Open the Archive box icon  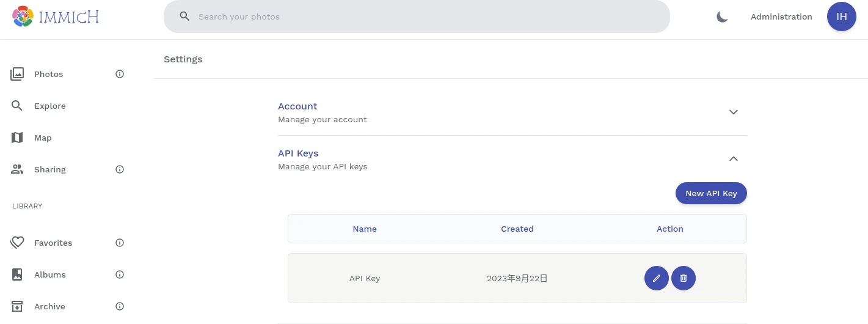[17, 306]
